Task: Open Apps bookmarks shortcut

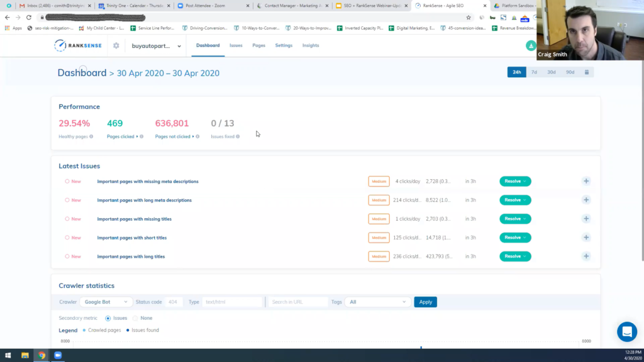Action: 13,28
